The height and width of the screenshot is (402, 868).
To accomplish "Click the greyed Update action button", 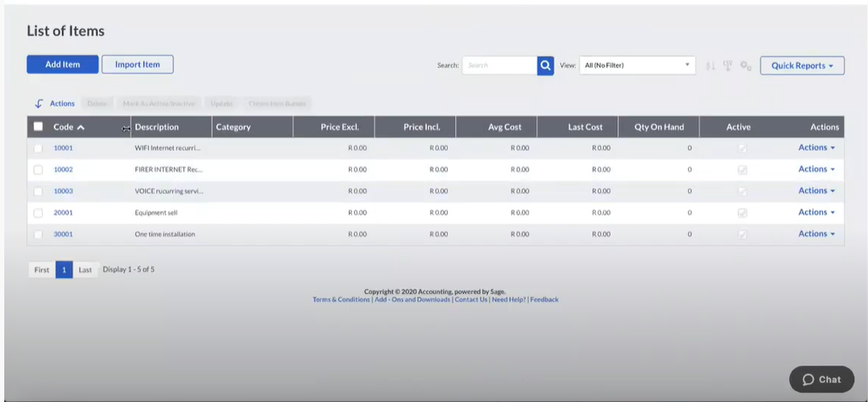I will pyautogui.click(x=222, y=103).
